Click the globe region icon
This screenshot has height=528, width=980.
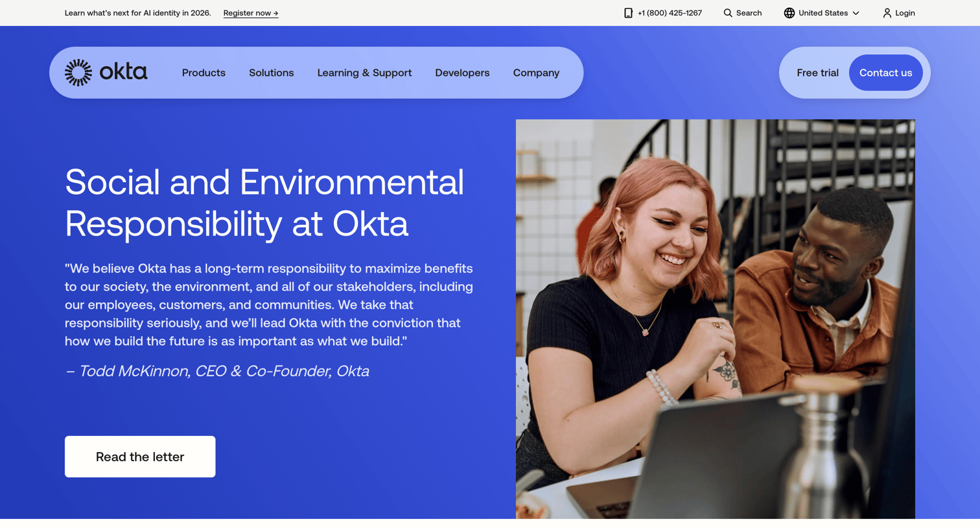(789, 13)
